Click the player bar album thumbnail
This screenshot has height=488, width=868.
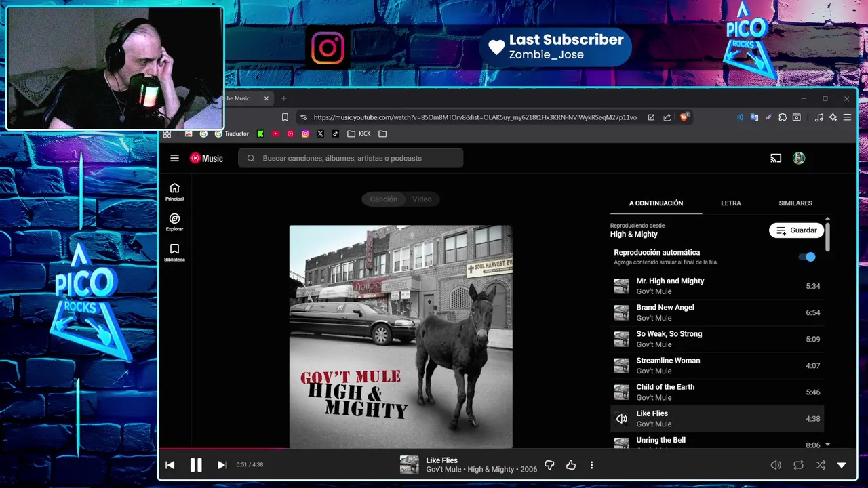(x=409, y=465)
